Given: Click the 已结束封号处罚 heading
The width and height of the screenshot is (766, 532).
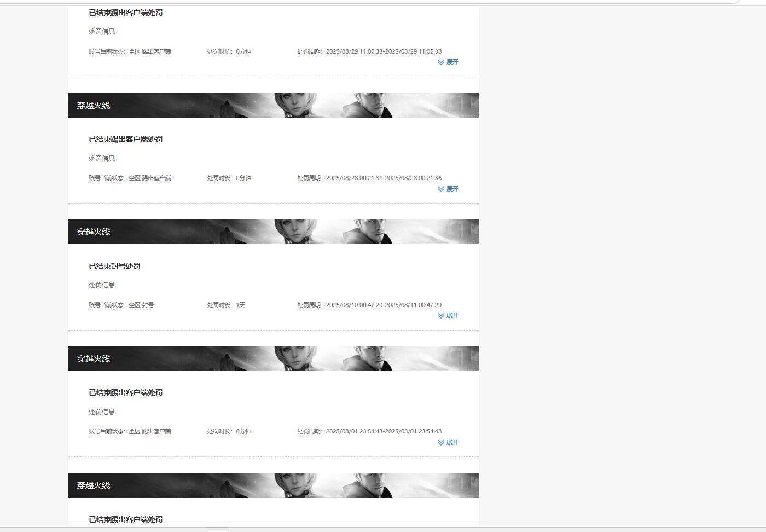Looking at the screenshot, I should [115, 266].
